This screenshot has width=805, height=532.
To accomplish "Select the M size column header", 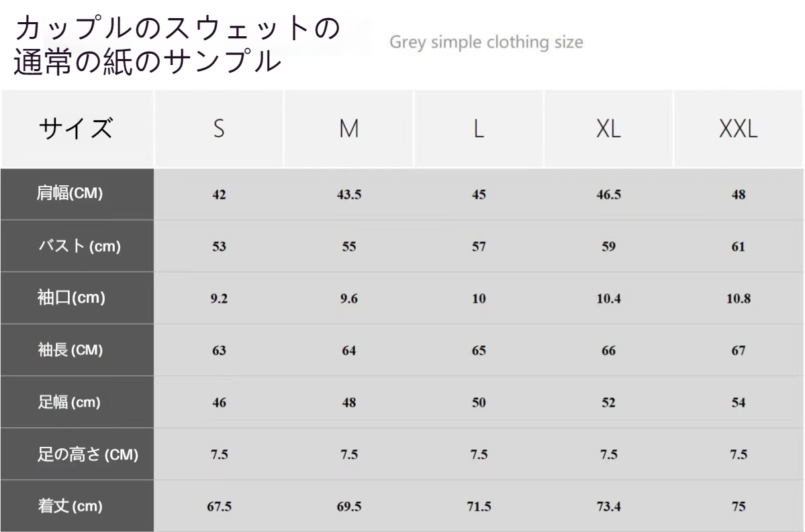I will tap(348, 129).
